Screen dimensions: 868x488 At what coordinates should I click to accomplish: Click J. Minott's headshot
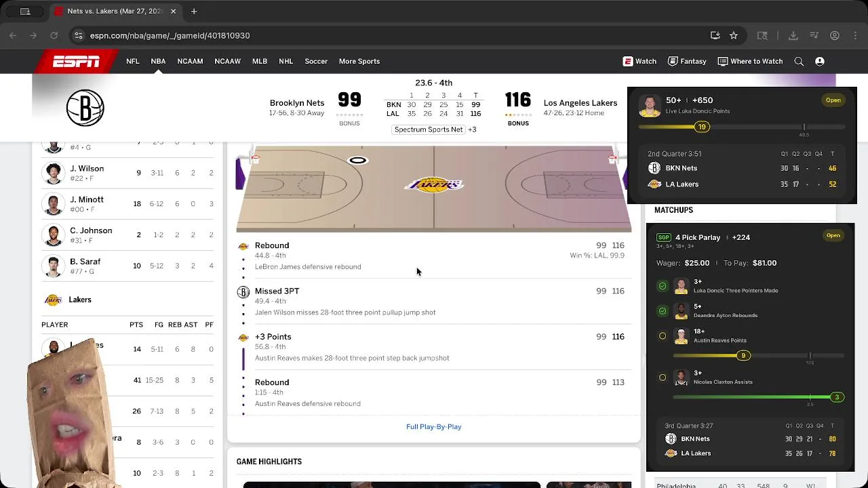click(53, 204)
